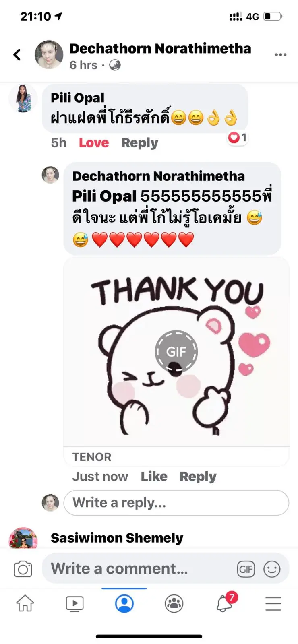This screenshot has height=644, width=298.
Task: View the heart reaction count on Pili's comment
Action: click(x=237, y=138)
